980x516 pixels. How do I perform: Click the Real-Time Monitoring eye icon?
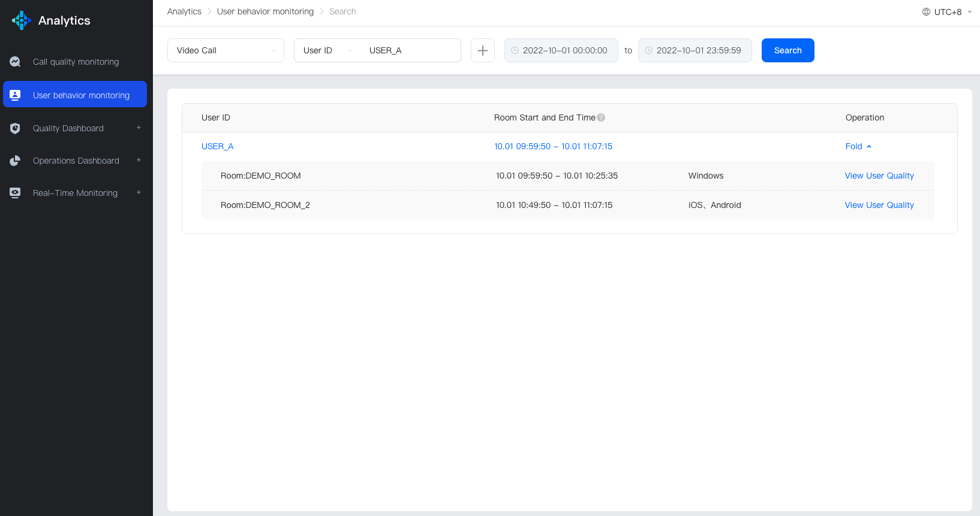tap(15, 193)
